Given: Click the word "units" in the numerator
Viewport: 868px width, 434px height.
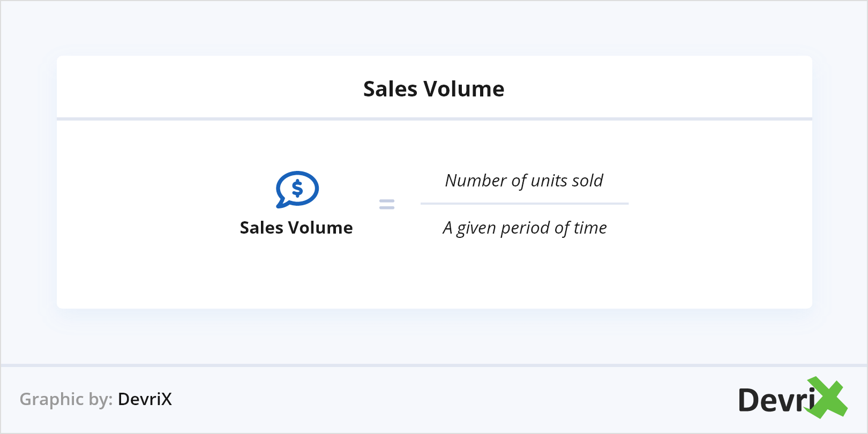Looking at the screenshot, I should [548, 181].
